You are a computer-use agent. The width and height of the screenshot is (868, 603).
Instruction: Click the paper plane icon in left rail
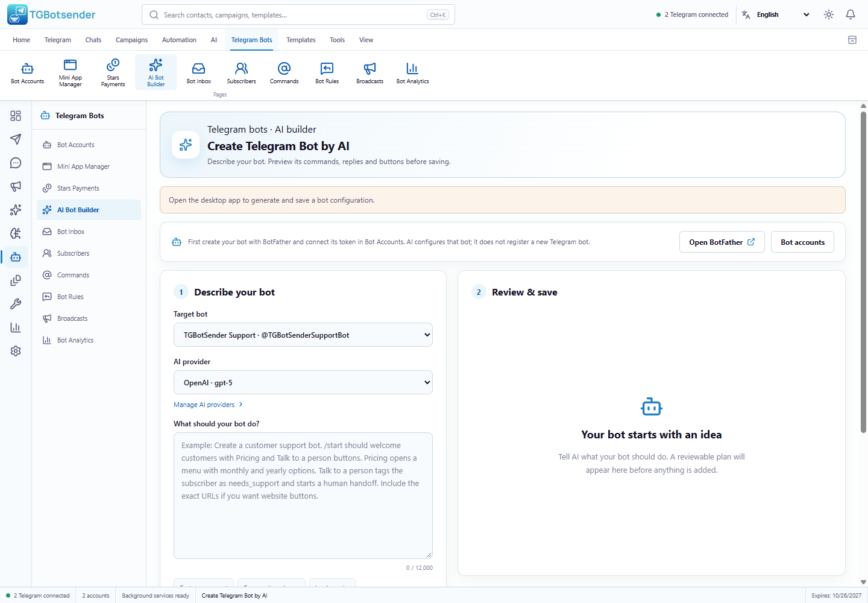tap(16, 139)
